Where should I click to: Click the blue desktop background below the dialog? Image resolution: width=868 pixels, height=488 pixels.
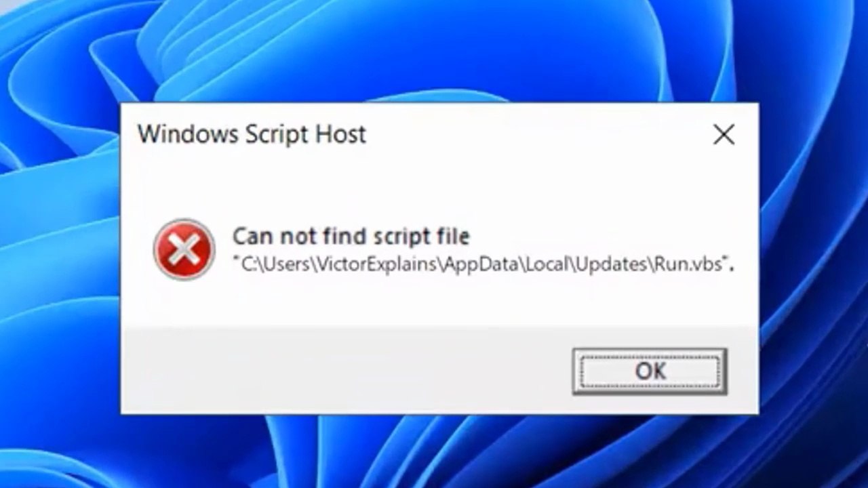coord(434,451)
